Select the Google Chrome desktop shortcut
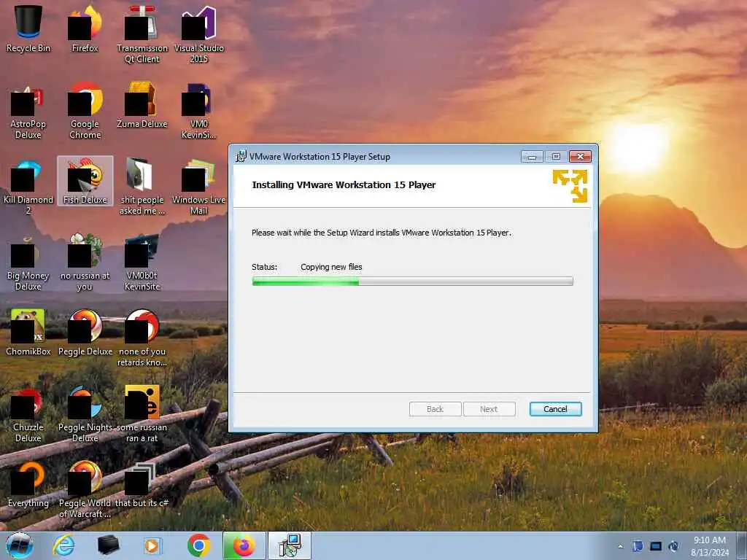Viewport: 747px width, 560px height. pos(85,111)
